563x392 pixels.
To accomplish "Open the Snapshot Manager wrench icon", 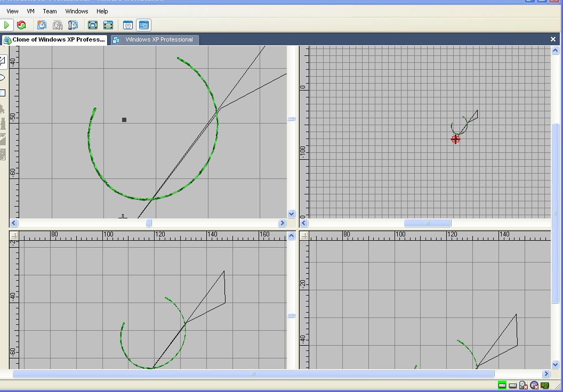I will [73, 25].
